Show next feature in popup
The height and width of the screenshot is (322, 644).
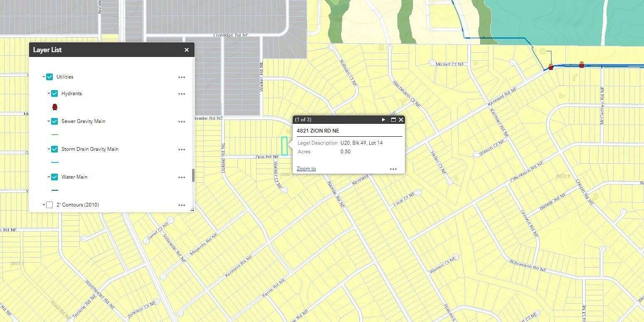[384, 120]
